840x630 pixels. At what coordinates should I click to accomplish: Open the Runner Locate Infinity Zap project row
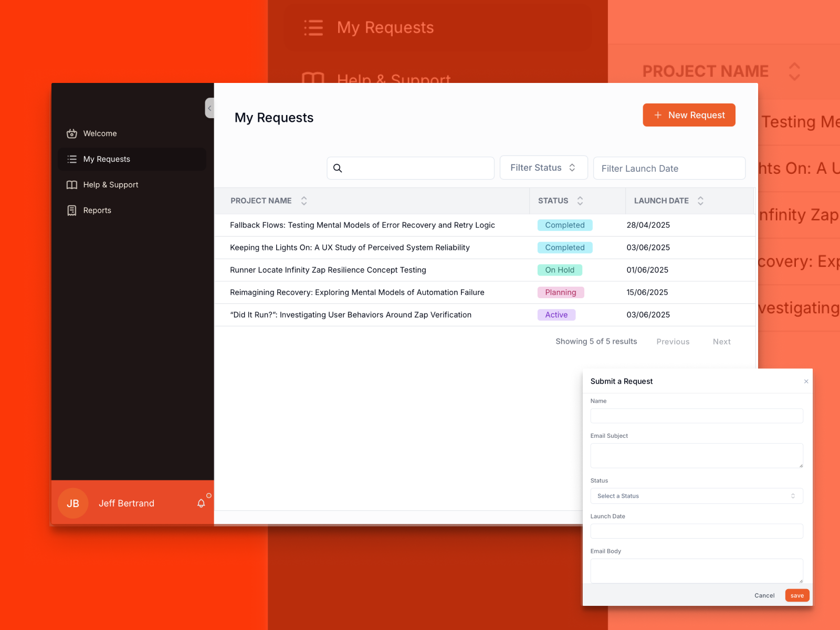tap(328, 270)
